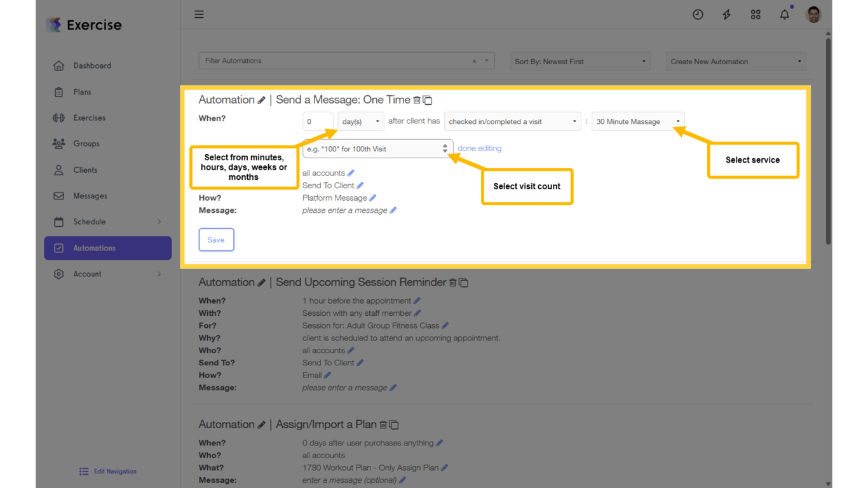Screen dimensions: 868x488
Task: Click the hamburger menu icon
Action: pos(199,14)
